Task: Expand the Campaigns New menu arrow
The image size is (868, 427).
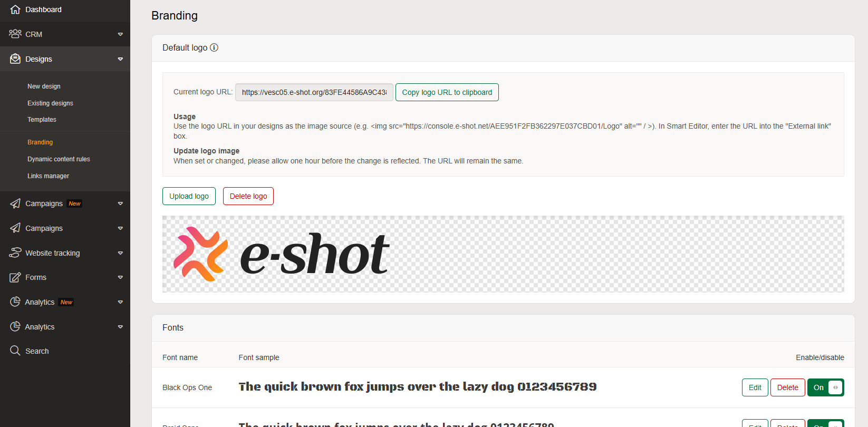Action: [120, 203]
